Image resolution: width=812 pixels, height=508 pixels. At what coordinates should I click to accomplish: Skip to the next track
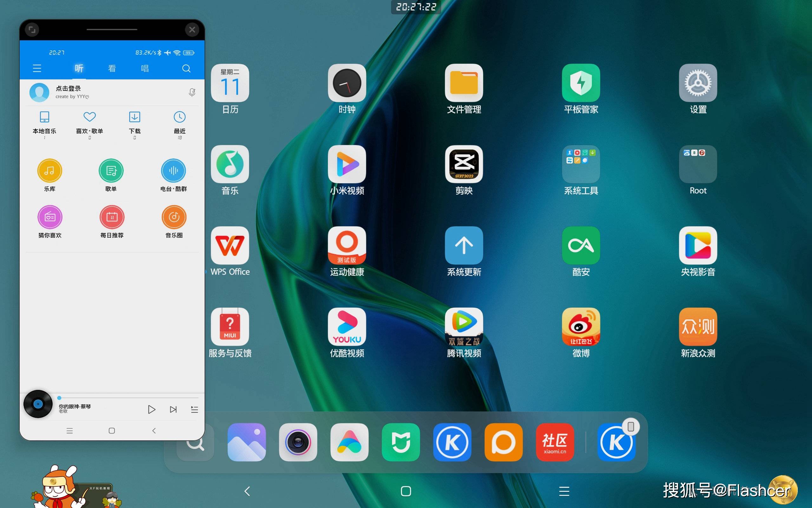[x=173, y=409]
